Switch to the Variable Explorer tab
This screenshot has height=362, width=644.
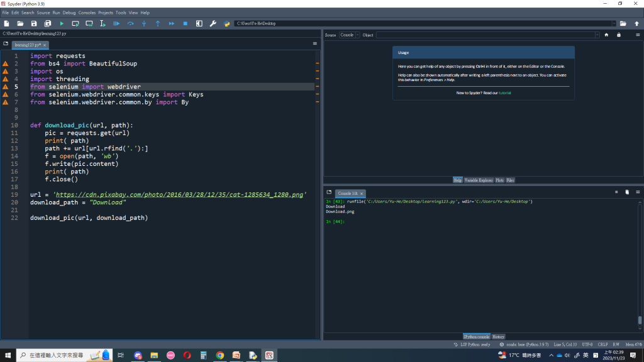(x=479, y=180)
